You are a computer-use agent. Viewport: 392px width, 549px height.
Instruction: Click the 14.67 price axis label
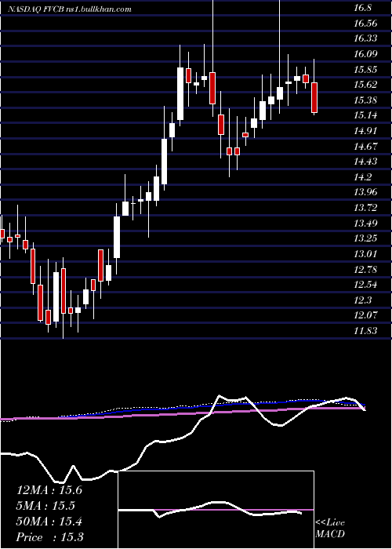[365, 146]
